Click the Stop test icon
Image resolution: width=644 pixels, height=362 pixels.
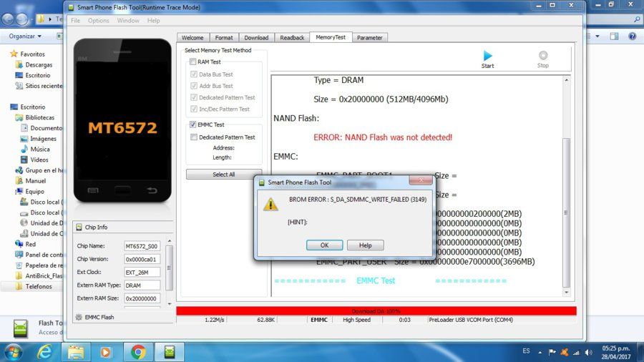(543, 55)
